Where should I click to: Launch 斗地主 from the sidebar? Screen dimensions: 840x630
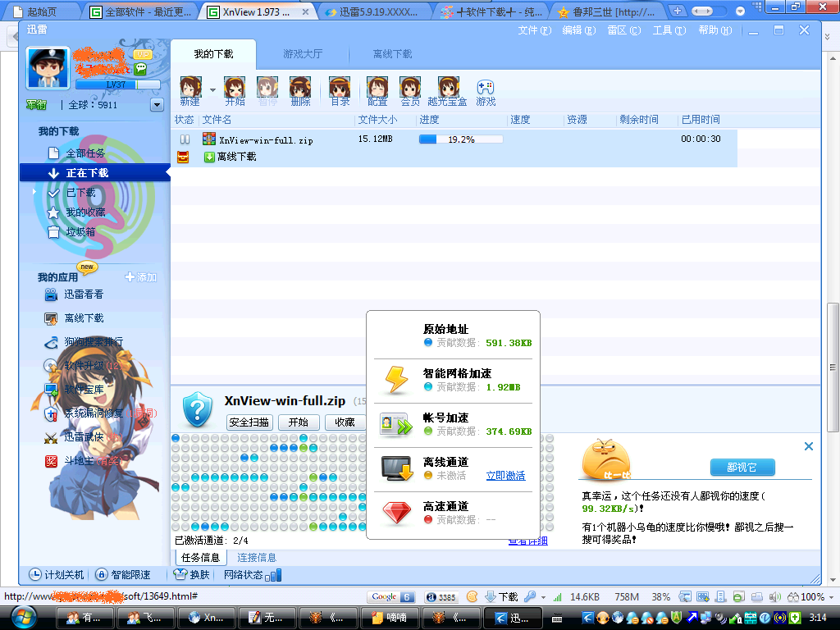click(83, 461)
